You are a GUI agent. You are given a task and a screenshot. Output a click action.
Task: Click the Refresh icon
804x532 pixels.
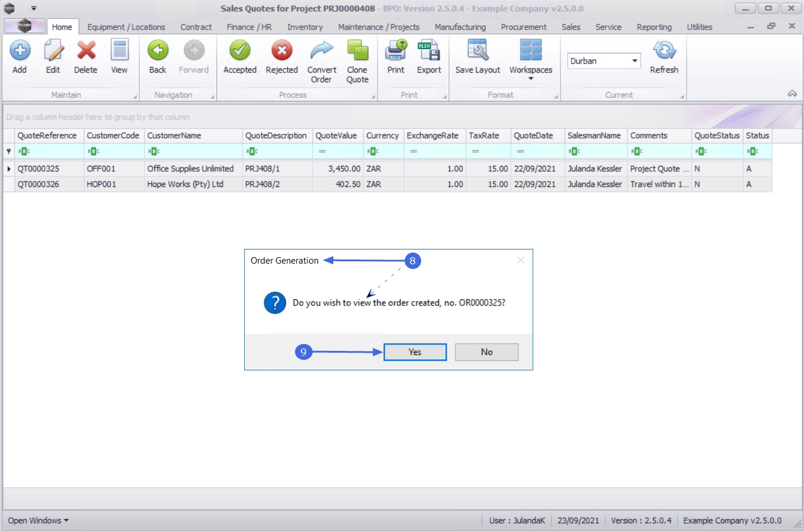tap(664, 51)
